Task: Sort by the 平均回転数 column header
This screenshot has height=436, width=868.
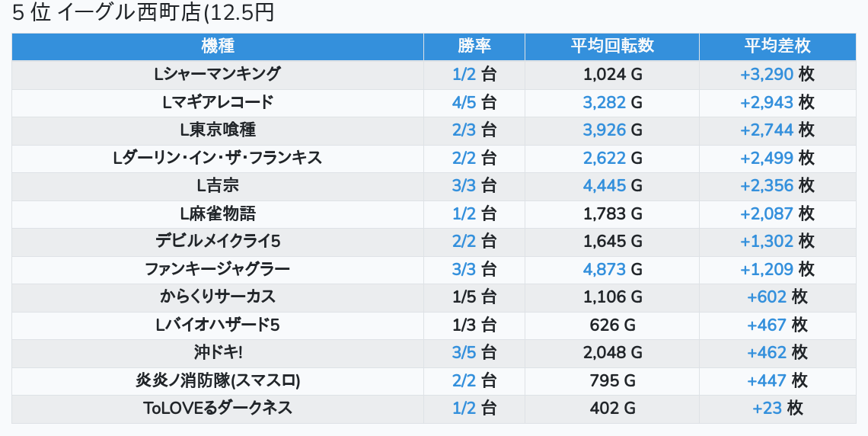Action: (611, 46)
